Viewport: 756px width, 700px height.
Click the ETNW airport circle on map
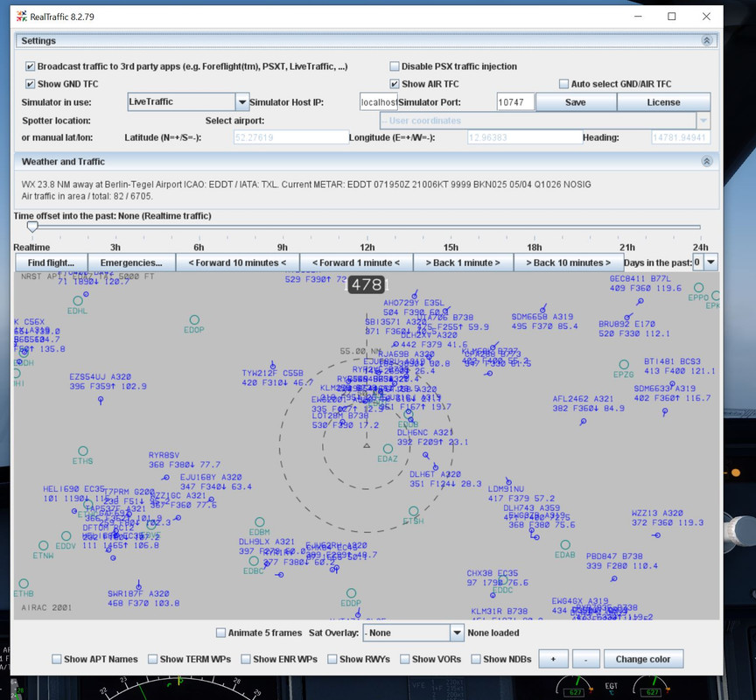(44, 545)
